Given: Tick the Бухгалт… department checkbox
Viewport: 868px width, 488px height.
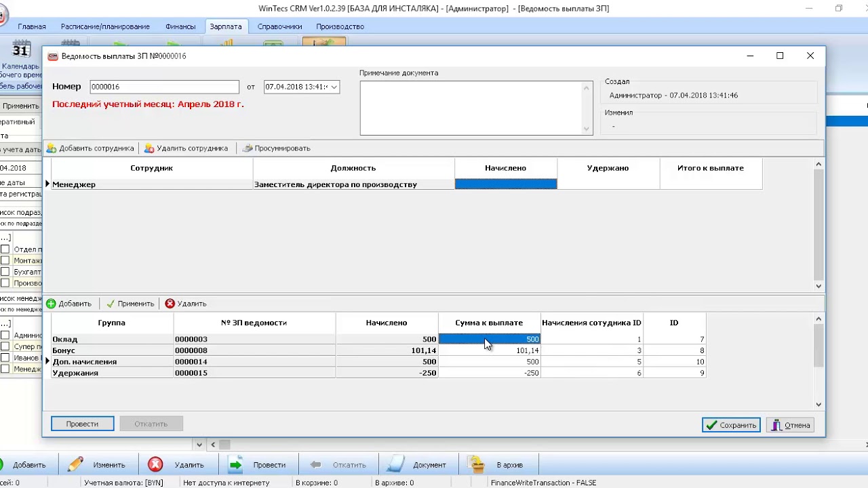Looking at the screenshot, I should [5, 272].
